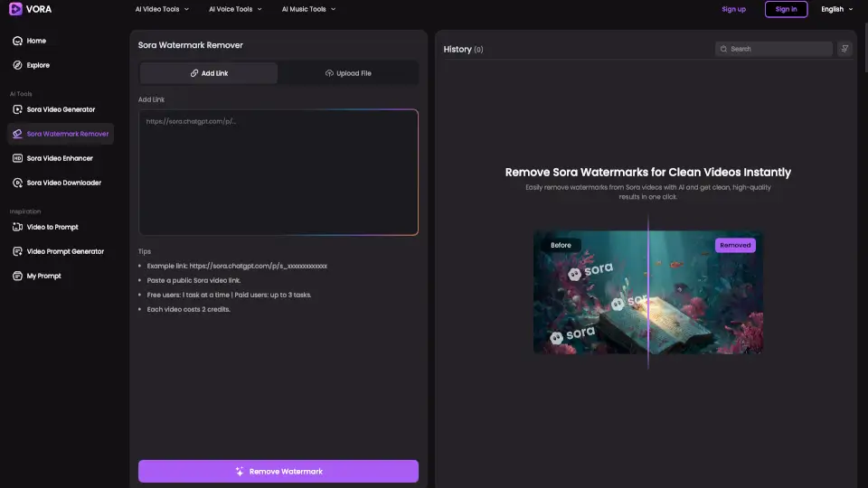The width and height of the screenshot is (868, 488).
Task: Switch to the Add Link tab
Action: click(x=209, y=73)
